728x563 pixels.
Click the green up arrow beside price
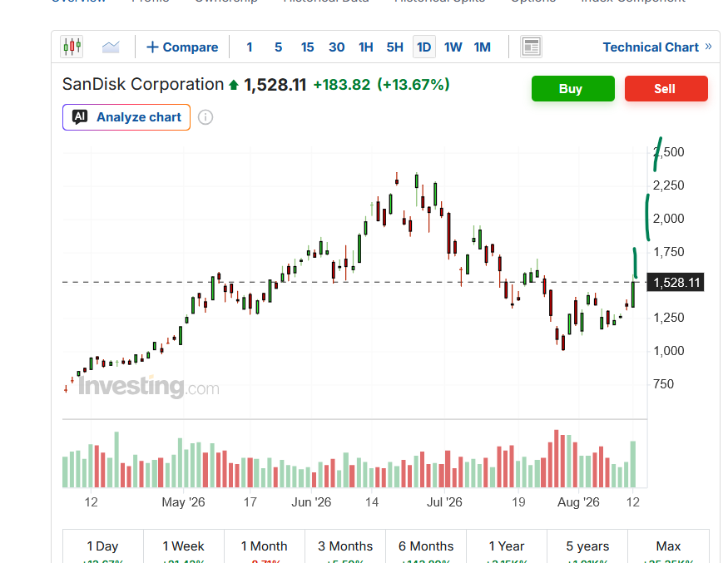click(234, 85)
